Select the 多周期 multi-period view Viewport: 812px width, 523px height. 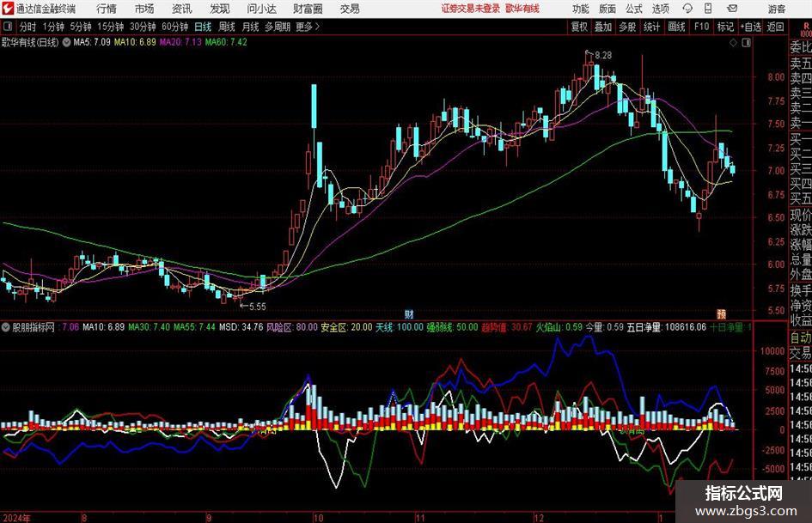pyautogui.click(x=278, y=27)
